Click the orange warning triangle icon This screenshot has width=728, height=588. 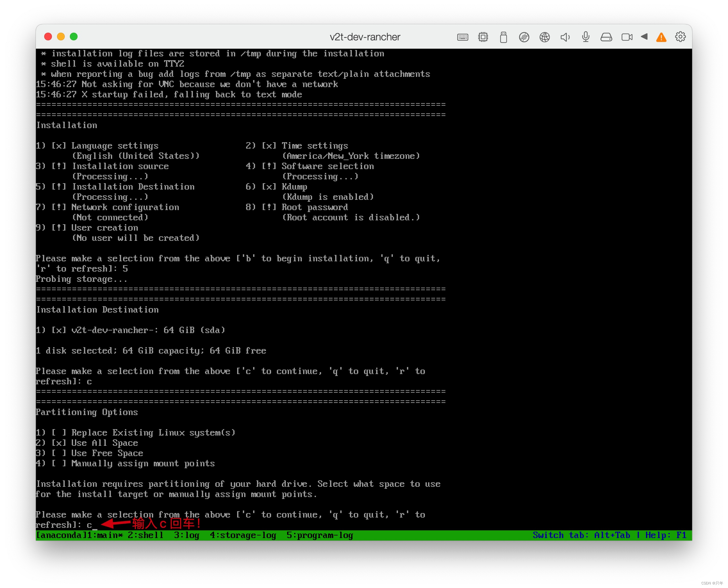[661, 37]
